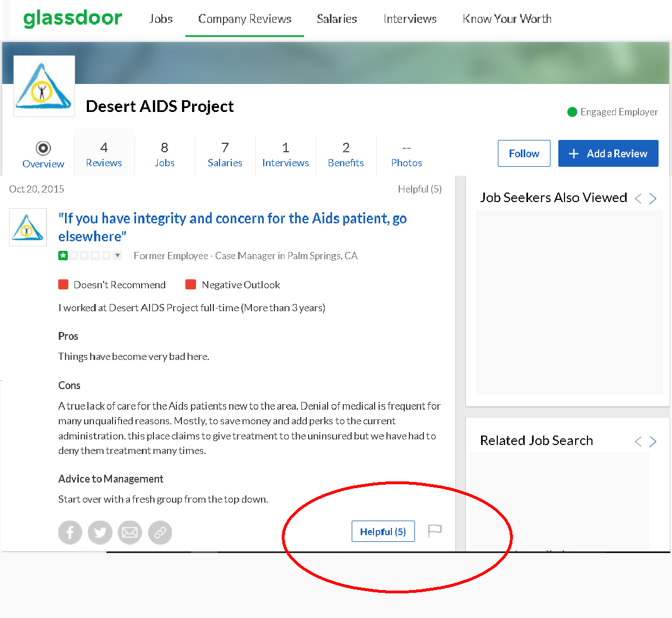Share the review on Twitter

coord(100,532)
